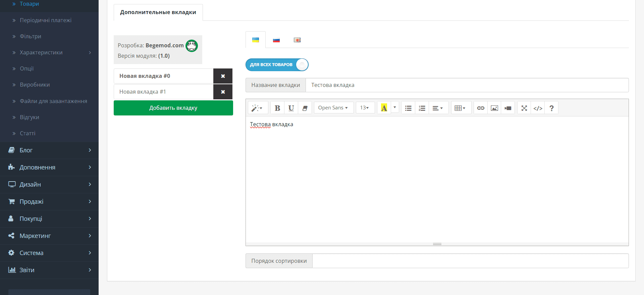Open editor help question mark
This screenshot has width=644, height=295.
551,108
